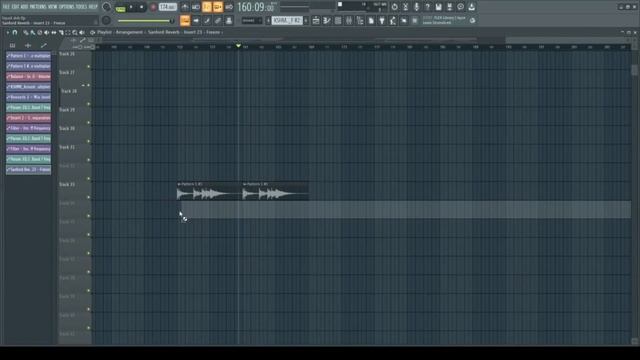Open the Arrangement breadcrumb dropdown
Image resolution: width=640 pixels, height=360 pixels.
(x=129, y=32)
